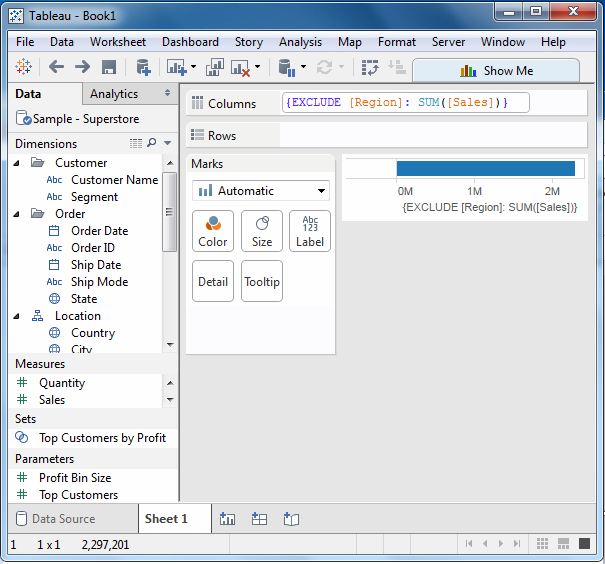Open the Detail marks card
Viewport: 605px width, 564px height.
[213, 281]
